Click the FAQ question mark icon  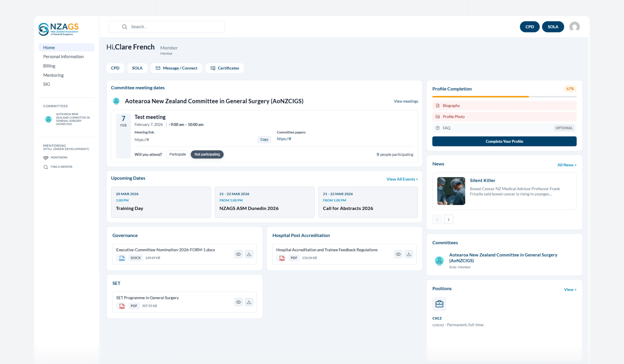[437, 128]
